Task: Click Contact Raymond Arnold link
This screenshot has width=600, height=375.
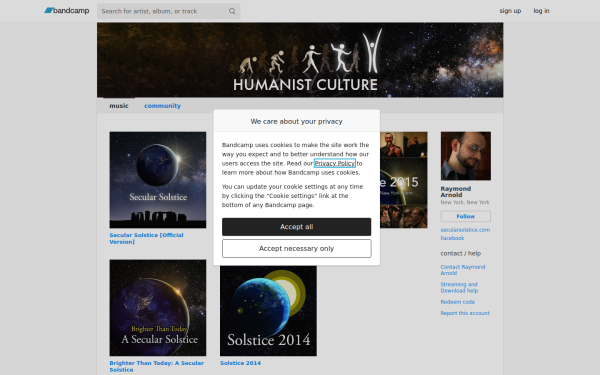Action: click(463, 270)
